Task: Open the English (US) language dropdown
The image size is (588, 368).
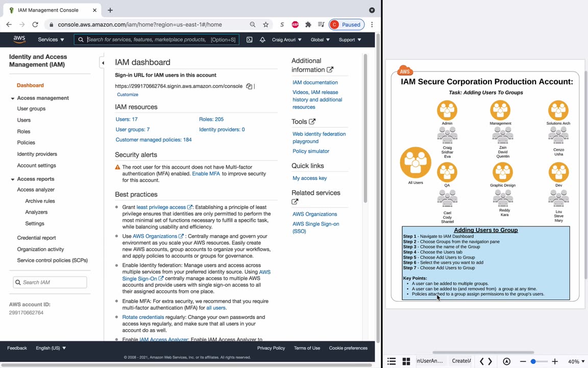Action: [51, 348]
